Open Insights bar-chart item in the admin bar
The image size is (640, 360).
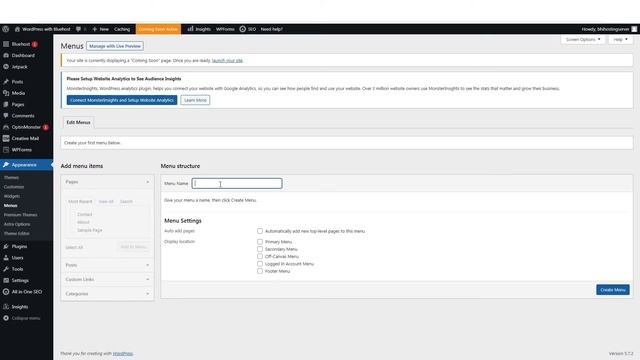click(x=199, y=29)
